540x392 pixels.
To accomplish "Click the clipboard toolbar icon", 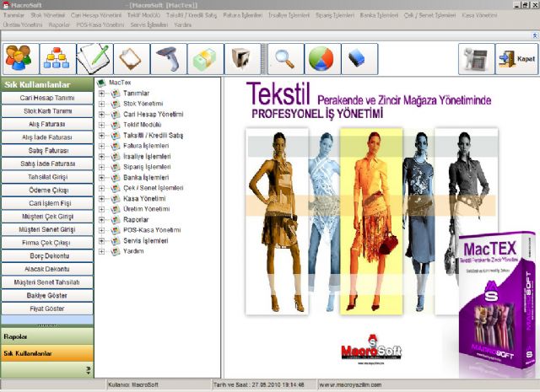I will click(x=132, y=59).
